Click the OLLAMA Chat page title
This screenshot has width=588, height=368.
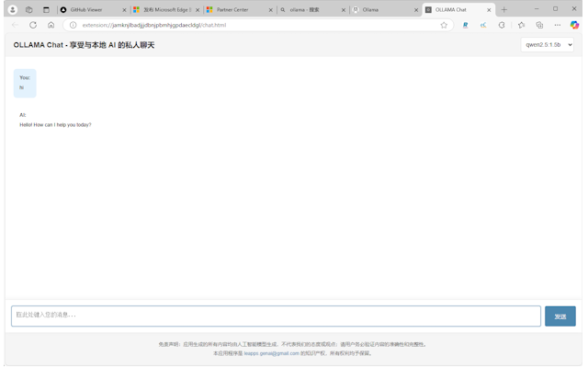(84, 45)
